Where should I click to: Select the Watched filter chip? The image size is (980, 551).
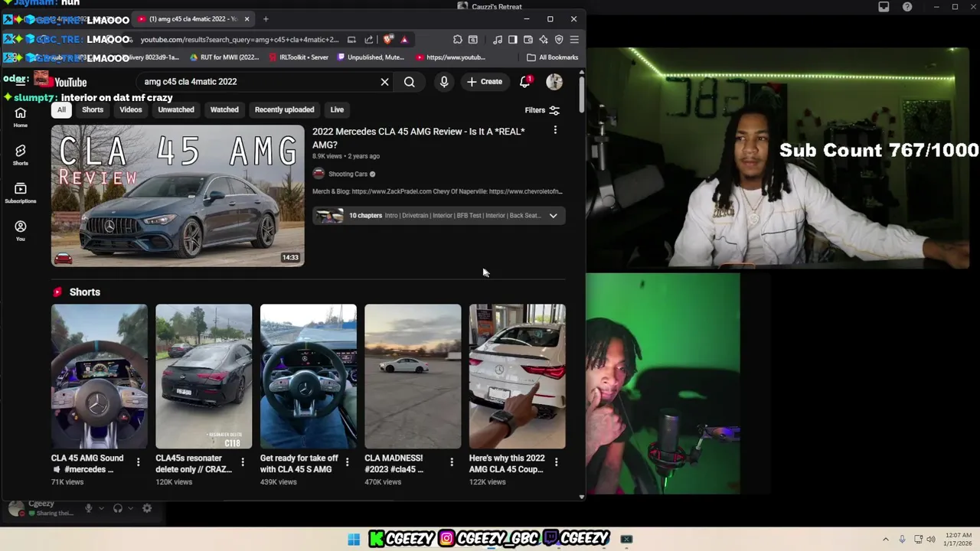(x=224, y=110)
